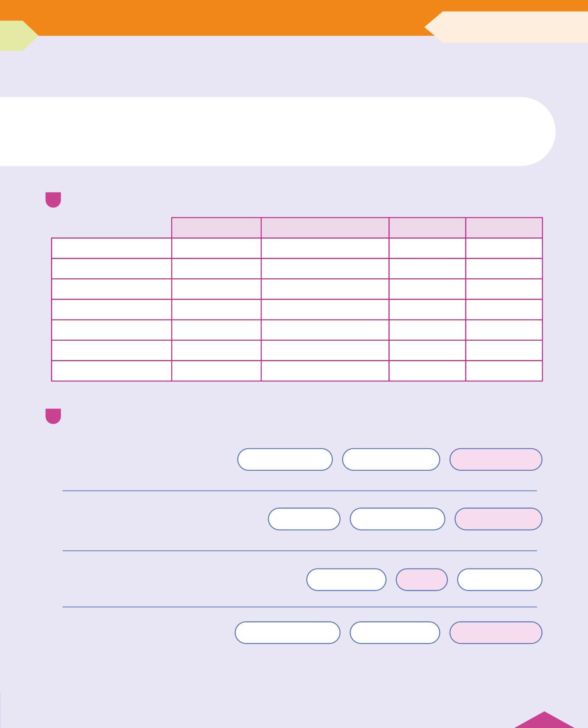Click the first row's wide label cell in table

pos(112,248)
